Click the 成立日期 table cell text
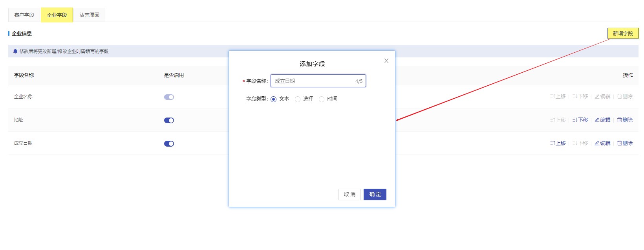This screenshot has width=644, height=250. click(x=23, y=143)
